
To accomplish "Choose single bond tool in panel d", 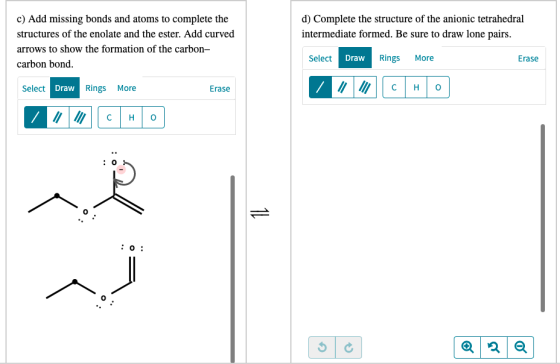I will click(320, 87).
